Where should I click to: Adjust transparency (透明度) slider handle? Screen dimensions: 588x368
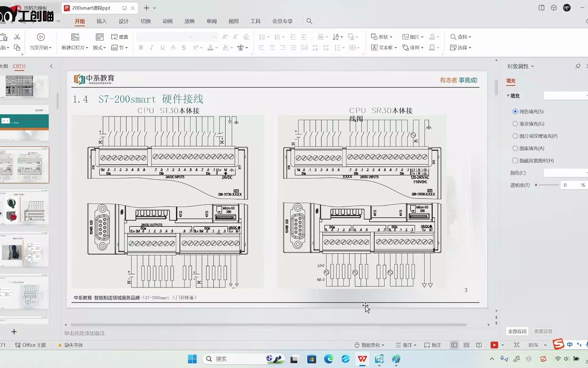(x=536, y=185)
